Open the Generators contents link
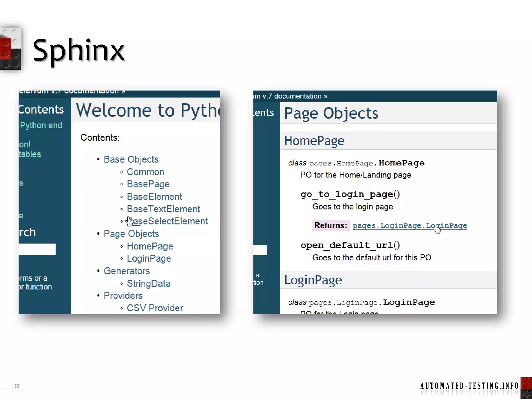This screenshot has height=399, width=532. coord(127,271)
